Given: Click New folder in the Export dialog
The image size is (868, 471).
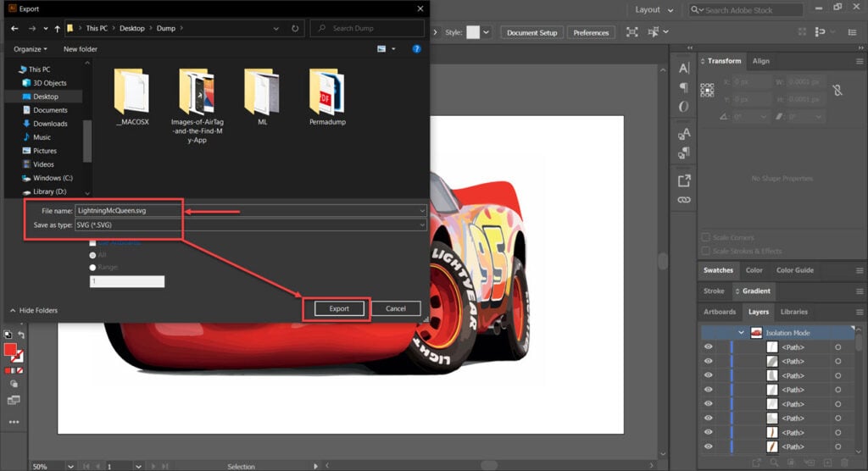Looking at the screenshot, I should [81, 48].
